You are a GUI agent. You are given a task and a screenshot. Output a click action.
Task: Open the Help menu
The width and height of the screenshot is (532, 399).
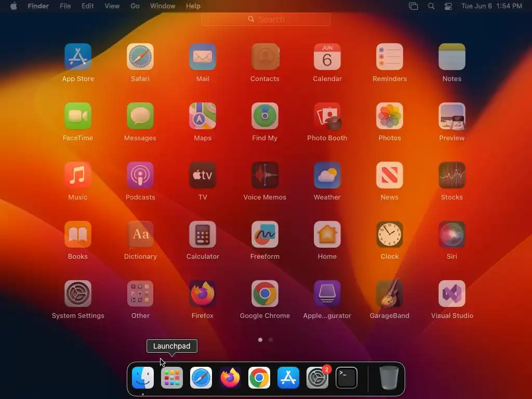pos(193,6)
